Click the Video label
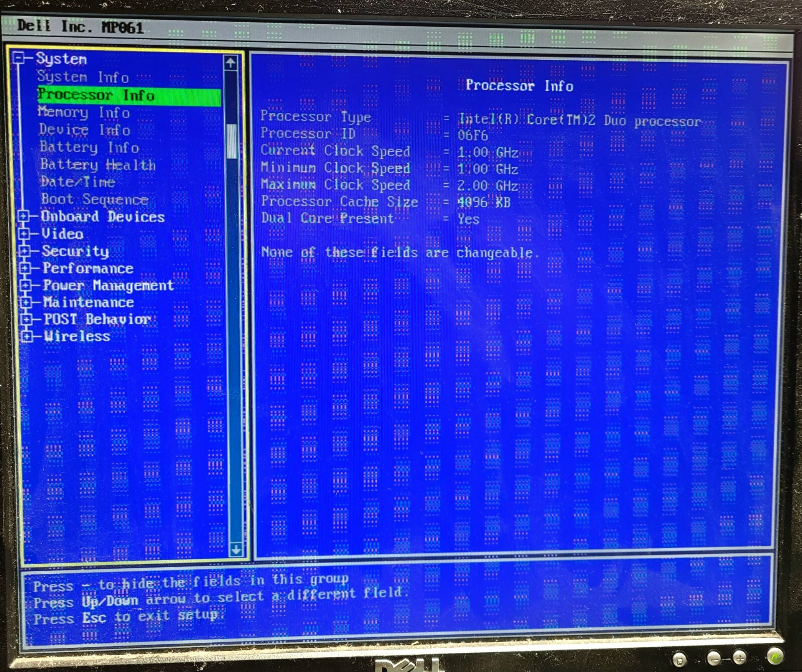This screenshot has height=672, width=802. 62,234
